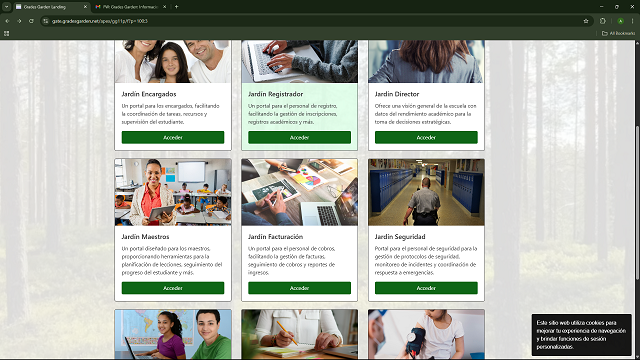The height and width of the screenshot is (360, 640).
Task: Open the tab search dropdown arrow
Action: (7, 7)
